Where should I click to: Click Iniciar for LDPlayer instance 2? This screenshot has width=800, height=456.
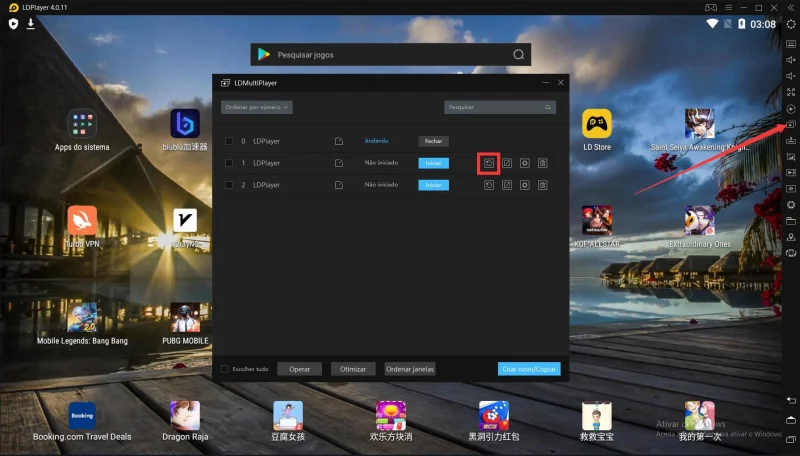(434, 185)
